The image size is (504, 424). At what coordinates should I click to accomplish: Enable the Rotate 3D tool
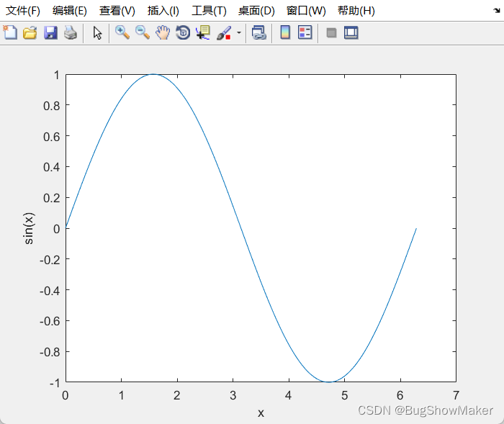click(x=183, y=33)
